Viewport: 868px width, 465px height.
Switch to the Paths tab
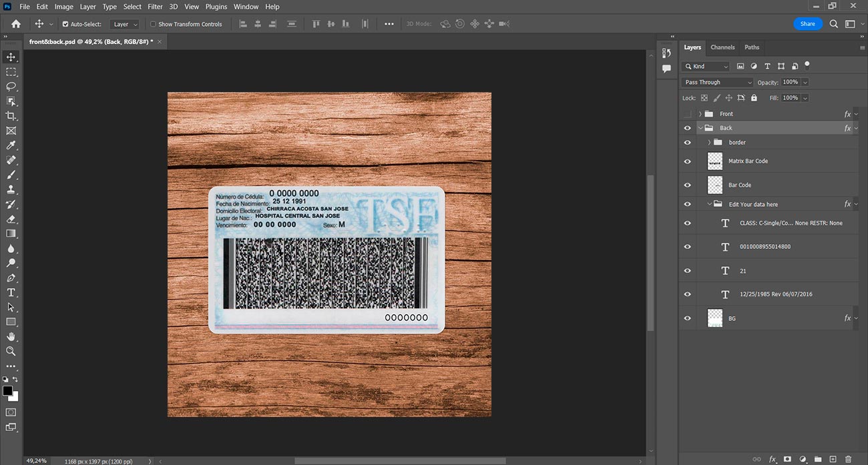pyautogui.click(x=752, y=47)
